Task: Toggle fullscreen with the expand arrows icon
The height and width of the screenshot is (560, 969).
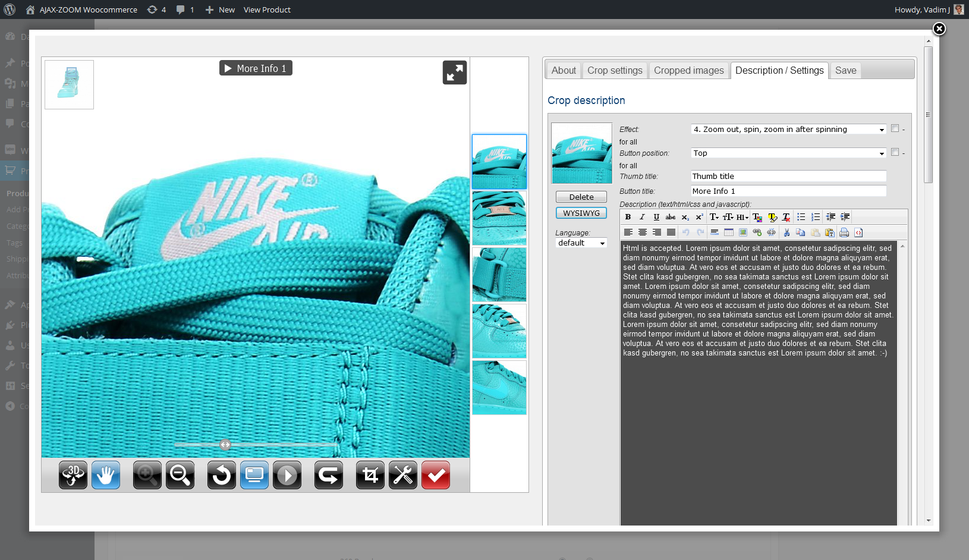Action: coord(455,73)
